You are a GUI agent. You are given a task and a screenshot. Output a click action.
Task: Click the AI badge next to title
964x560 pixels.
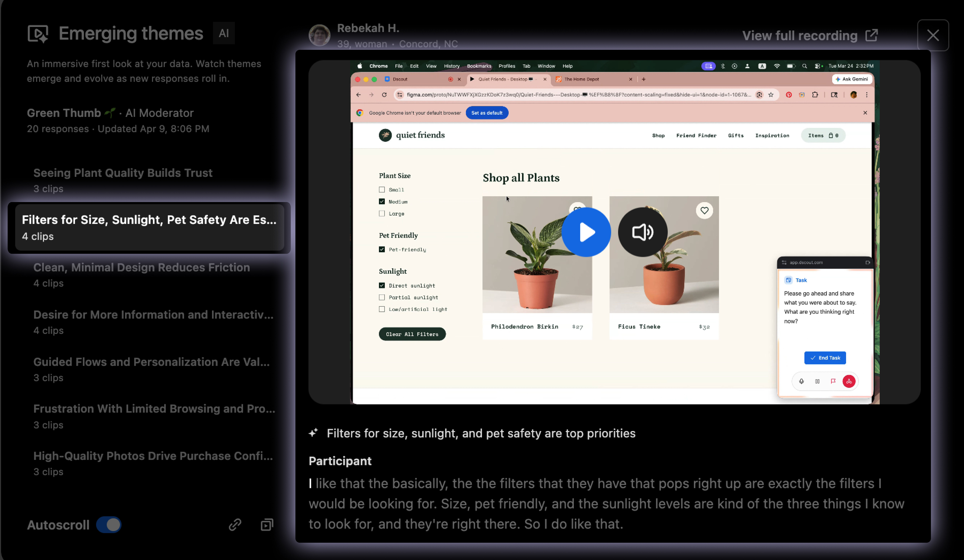coord(224,33)
